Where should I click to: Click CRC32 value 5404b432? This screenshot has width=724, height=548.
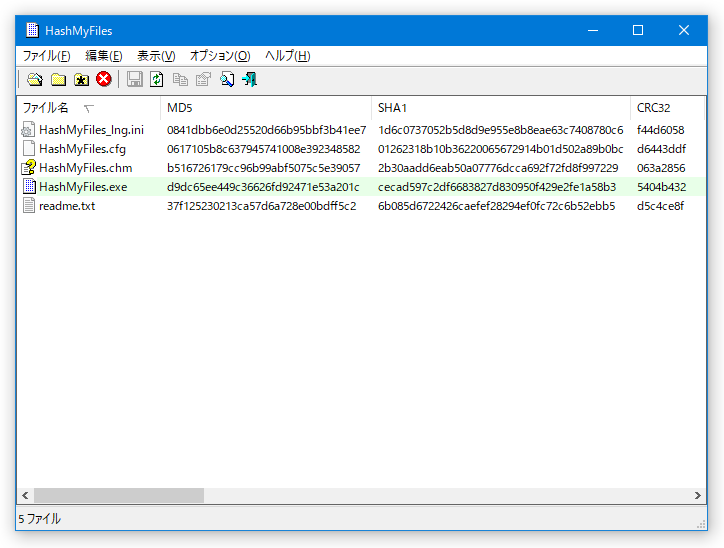[661, 187]
